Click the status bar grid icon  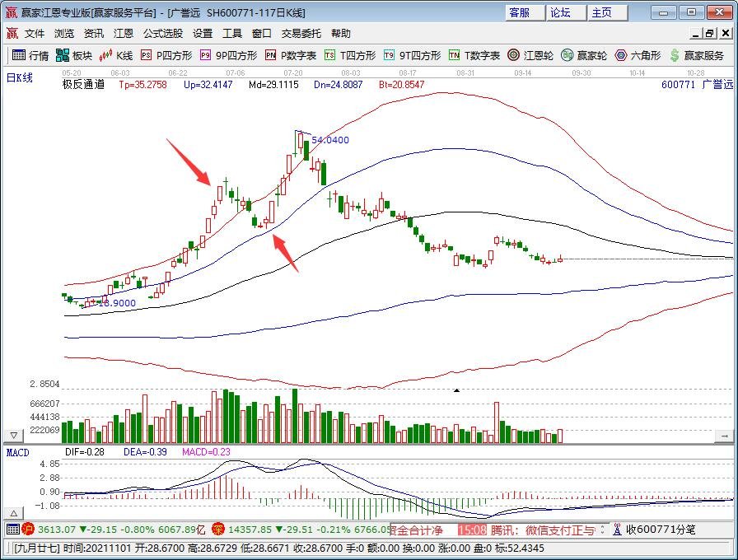[x=13, y=530]
